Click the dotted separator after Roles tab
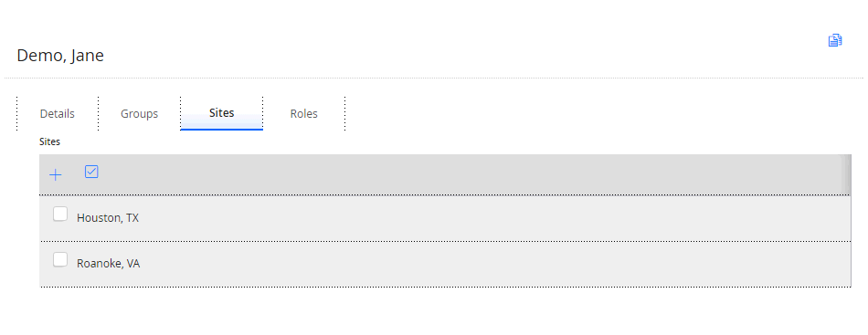Screen dimensions: 868x335 point(344,114)
